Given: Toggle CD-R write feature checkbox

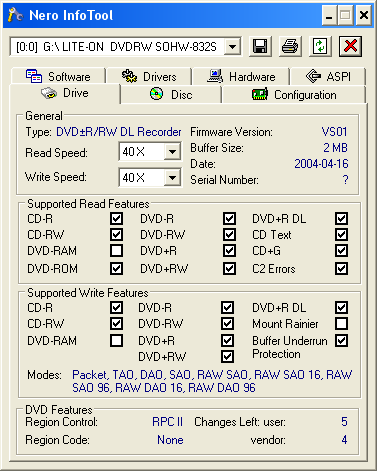Looking at the screenshot, I should point(116,307).
